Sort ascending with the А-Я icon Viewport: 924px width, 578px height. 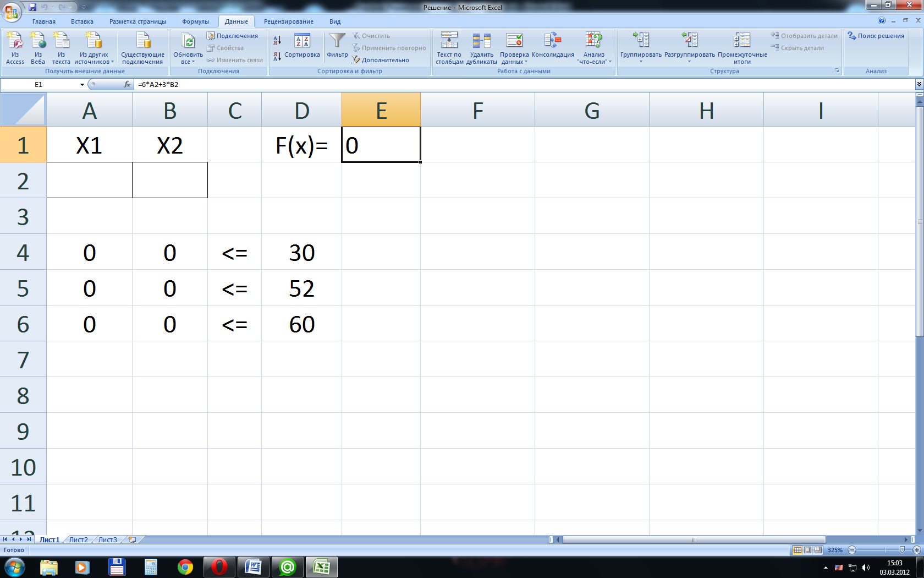click(x=277, y=40)
